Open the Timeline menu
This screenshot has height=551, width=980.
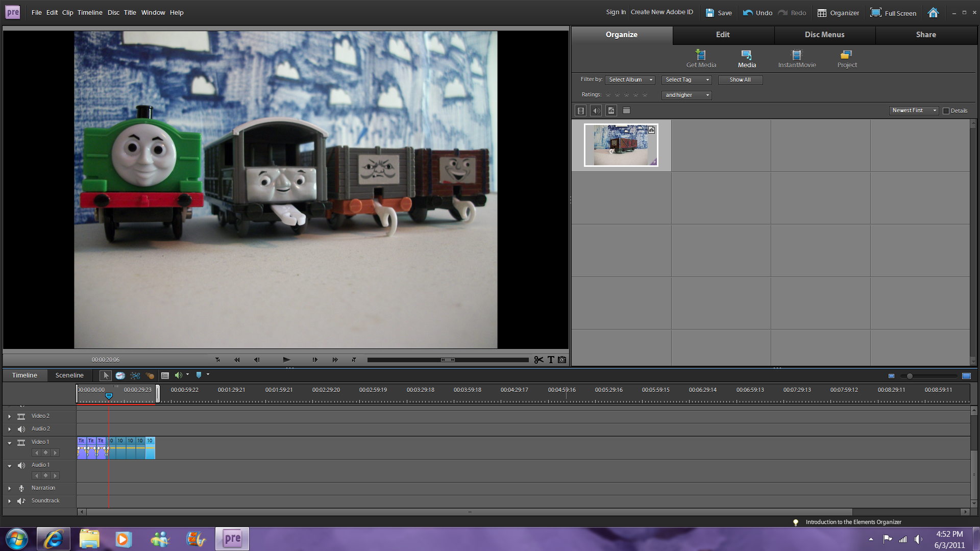coord(90,13)
